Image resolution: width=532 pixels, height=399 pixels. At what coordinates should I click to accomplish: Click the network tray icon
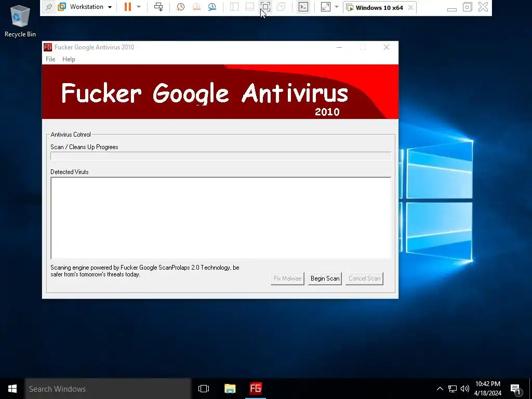(x=453, y=389)
